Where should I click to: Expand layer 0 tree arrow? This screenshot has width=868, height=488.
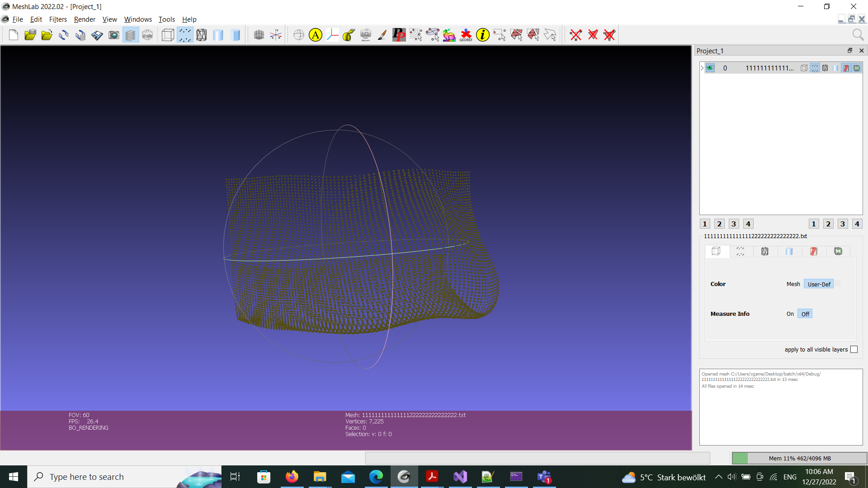coord(702,68)
